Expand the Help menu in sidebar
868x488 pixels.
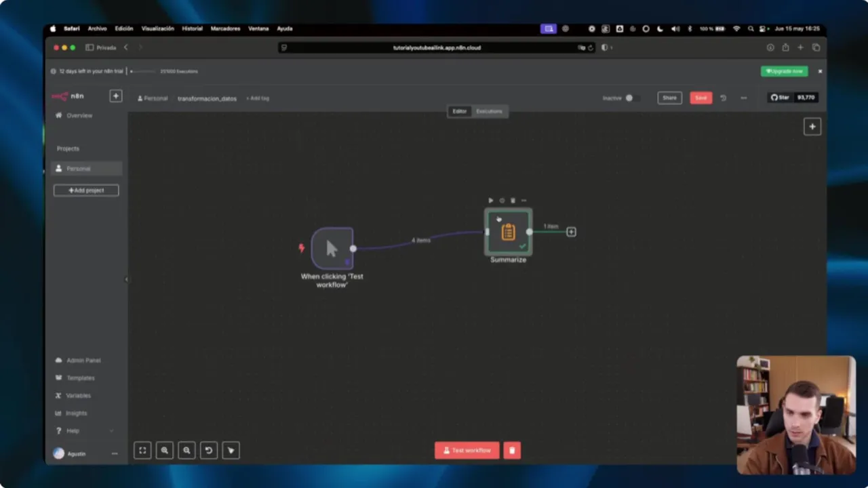click(x=85, y=430)
